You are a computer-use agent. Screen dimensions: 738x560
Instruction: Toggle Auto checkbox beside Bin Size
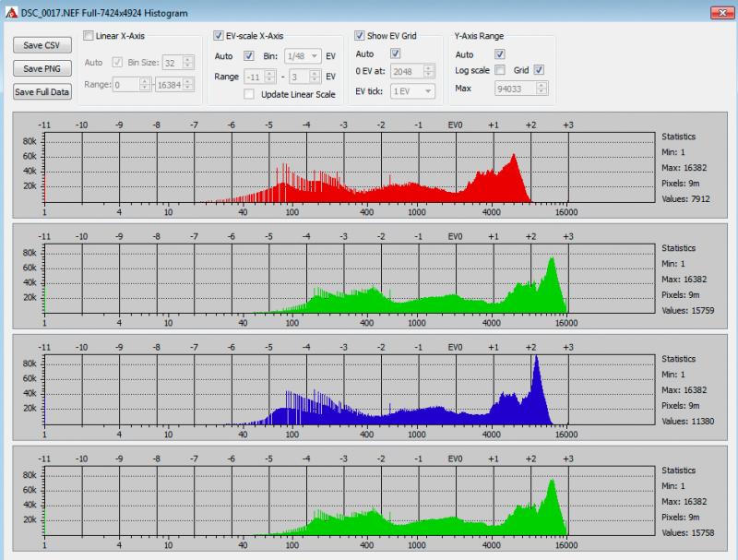(x=117, y=62)
